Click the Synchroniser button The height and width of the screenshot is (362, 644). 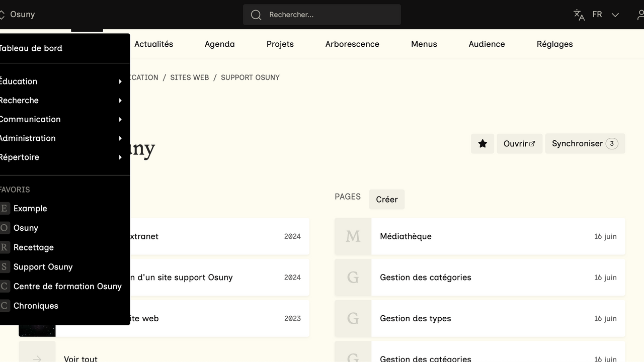(585, 144)
